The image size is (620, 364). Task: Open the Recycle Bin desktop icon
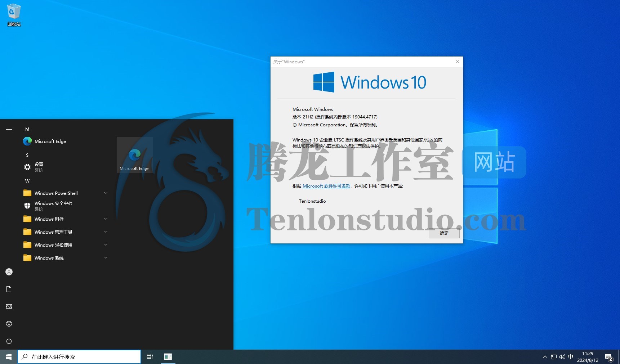[14, 14]
